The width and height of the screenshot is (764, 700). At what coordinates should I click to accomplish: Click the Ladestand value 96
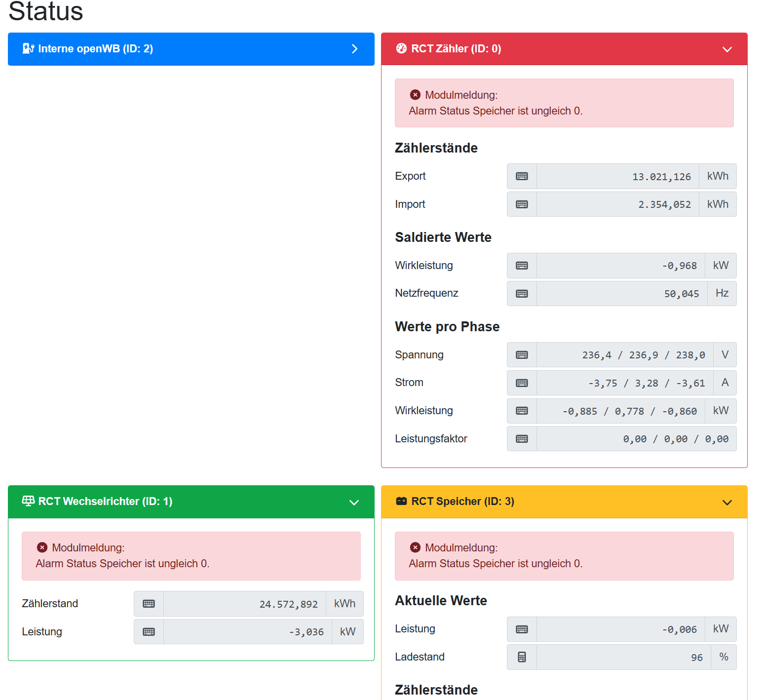(x=623, y=657)
